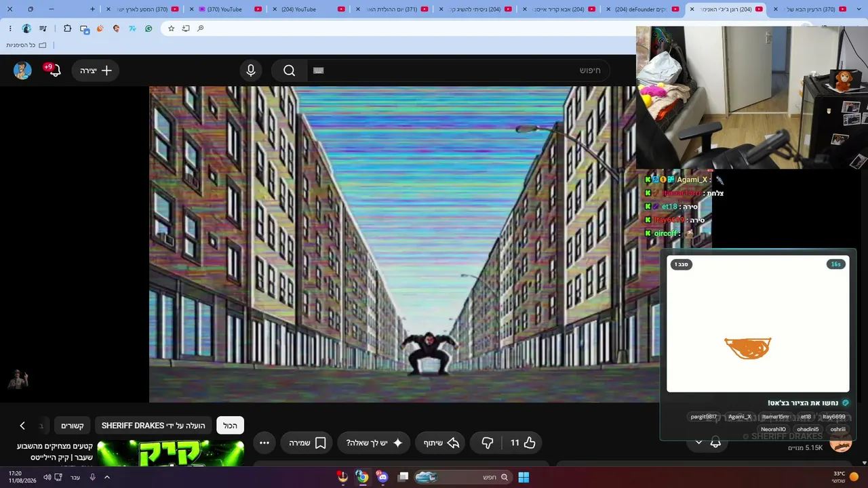Image resolution: width=868 pixels, height=488 pixels.
Task: Select the SHERIFF DRAKES uploads chip
Action: point(153,426)
